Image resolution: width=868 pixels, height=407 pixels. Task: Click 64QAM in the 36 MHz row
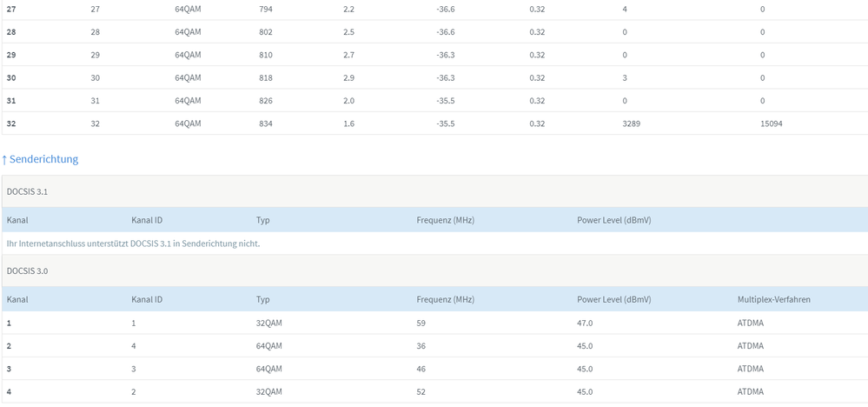pos(269,346)
